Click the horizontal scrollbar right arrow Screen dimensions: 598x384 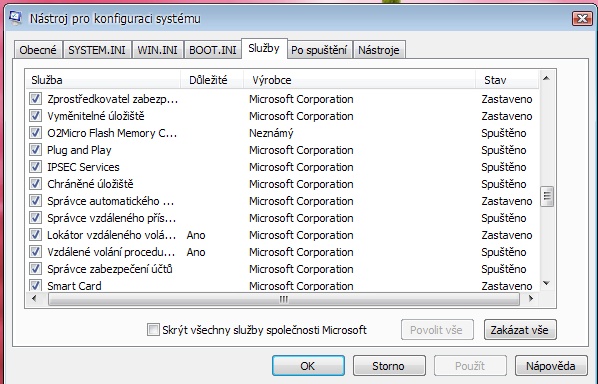point(531,299)
